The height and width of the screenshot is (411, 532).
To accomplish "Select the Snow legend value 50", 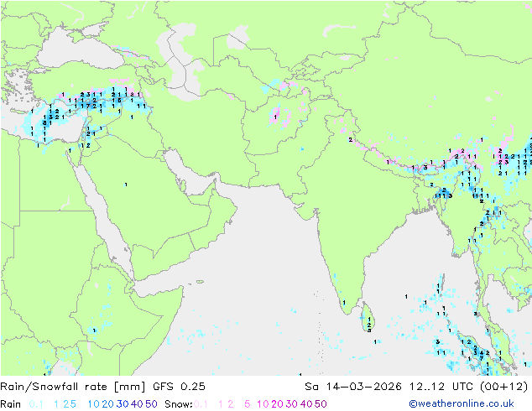I will coord(321,404).
